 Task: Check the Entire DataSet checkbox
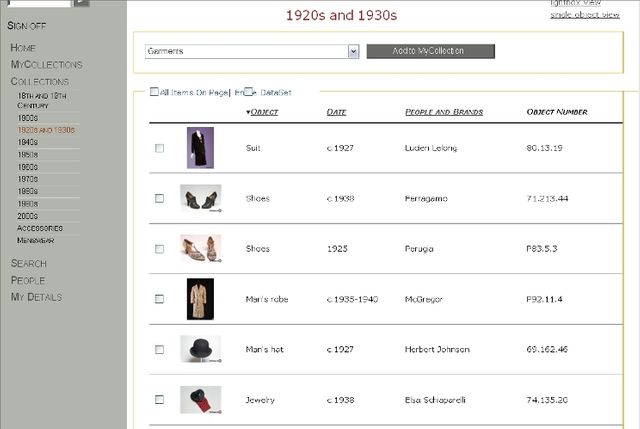[248, 91]
